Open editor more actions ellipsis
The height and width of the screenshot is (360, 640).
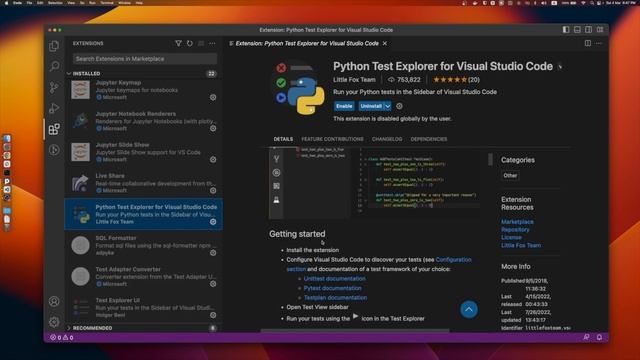click(x=599, y=43)
